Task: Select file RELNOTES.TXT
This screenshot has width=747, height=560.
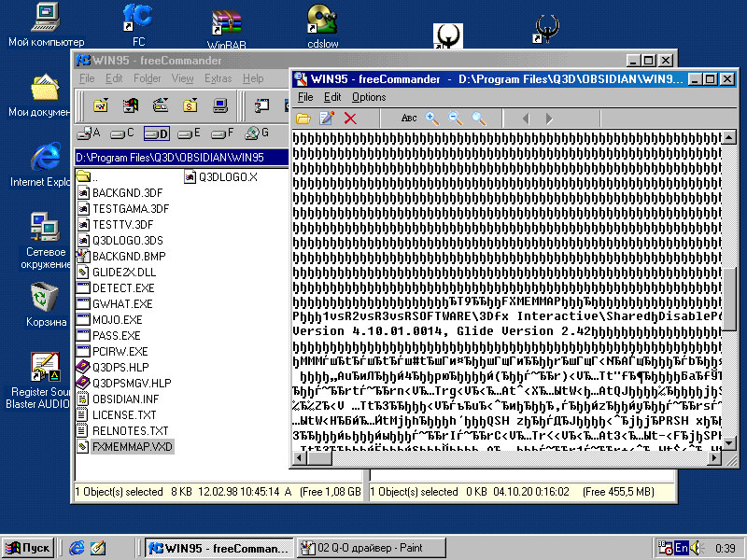Action: [123, 431]
